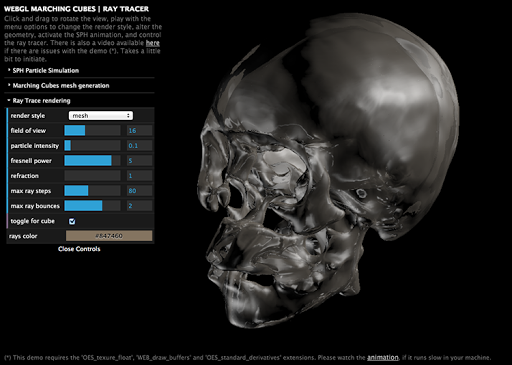The image size is (512, 365).
Task: Open the render style dropdown
Action: [x=101, y=115]
